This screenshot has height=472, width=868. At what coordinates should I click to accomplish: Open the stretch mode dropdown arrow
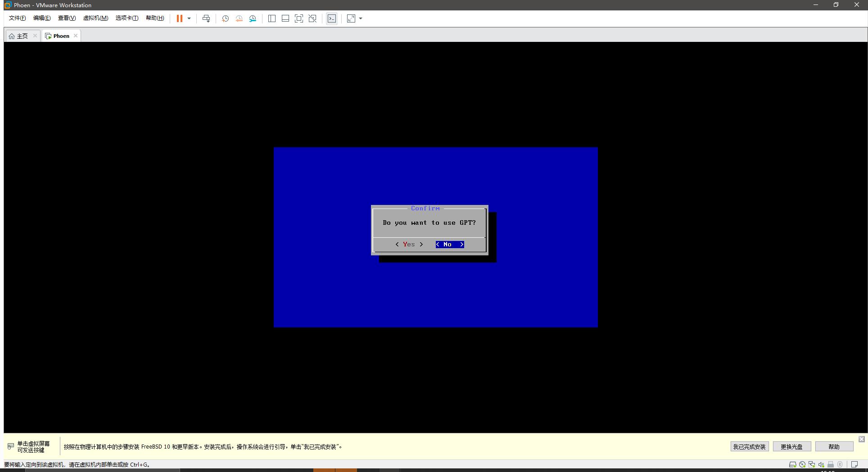[x=360, y=18]
